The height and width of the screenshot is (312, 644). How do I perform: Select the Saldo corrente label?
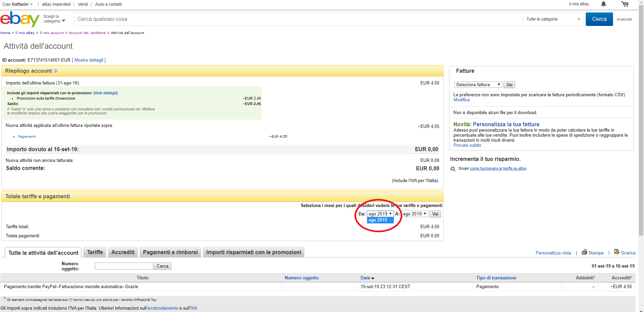[x=26, y=168]
